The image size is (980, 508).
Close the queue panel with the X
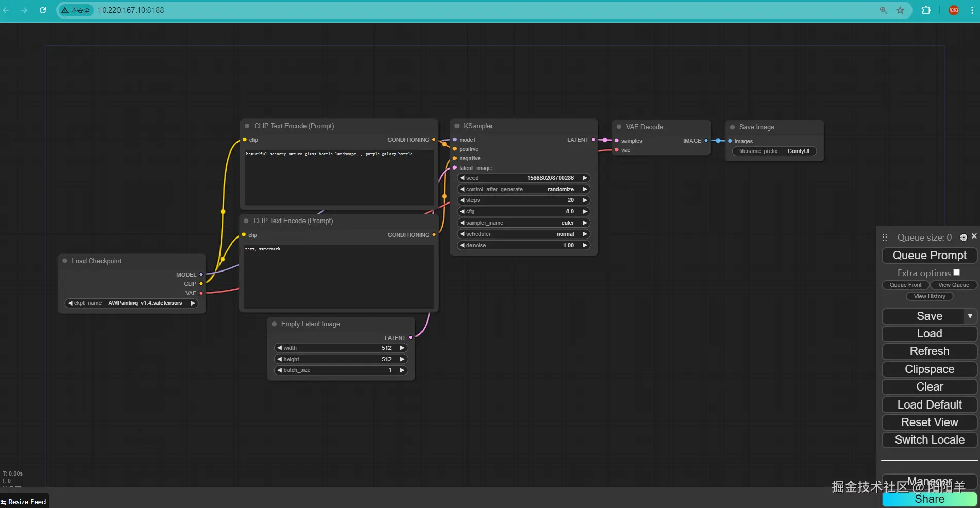pos(974,236)
